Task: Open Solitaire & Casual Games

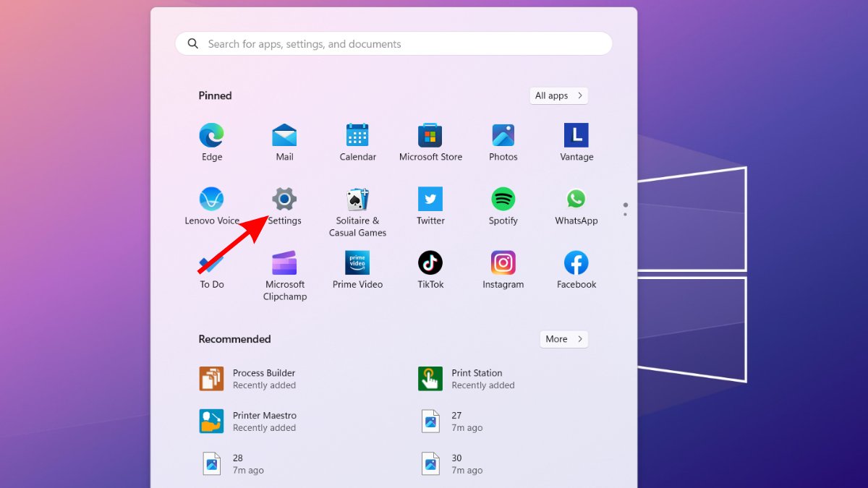Action: (357, 212)
